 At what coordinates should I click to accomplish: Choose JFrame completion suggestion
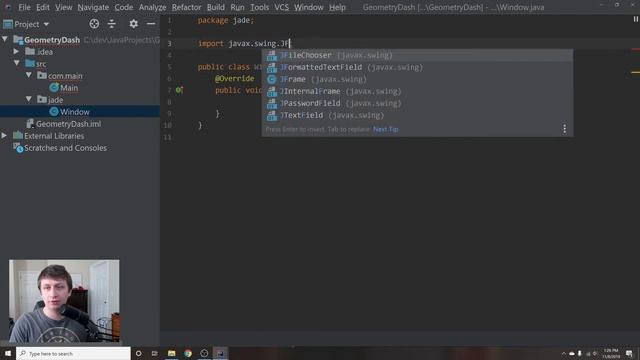click(x=417, y=79)
